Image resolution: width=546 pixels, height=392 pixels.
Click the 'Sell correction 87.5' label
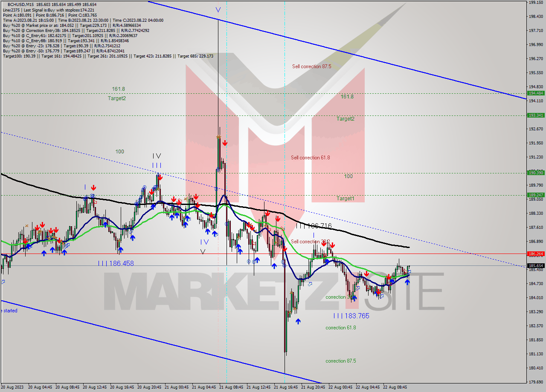tap(312, 66)
